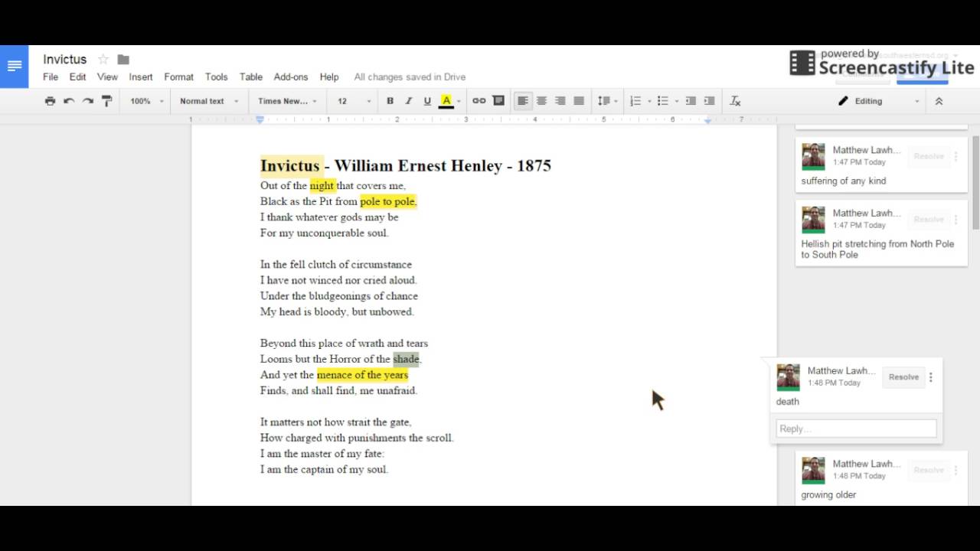Open the Edit menu
980x551 pixels.
tap(77, 77)
